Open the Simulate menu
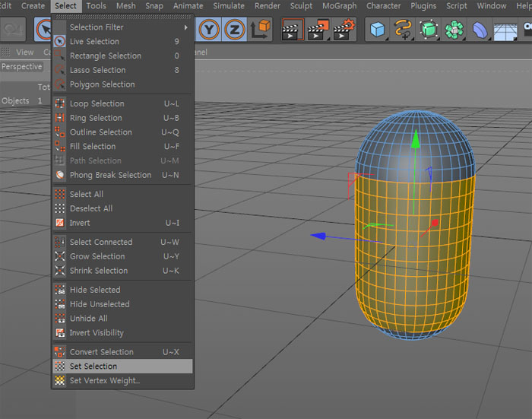 pos(229,6)
